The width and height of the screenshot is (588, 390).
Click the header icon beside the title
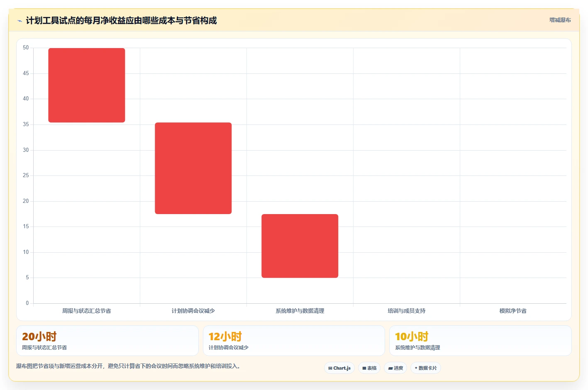pyautogui.click(x=20, y=21)
